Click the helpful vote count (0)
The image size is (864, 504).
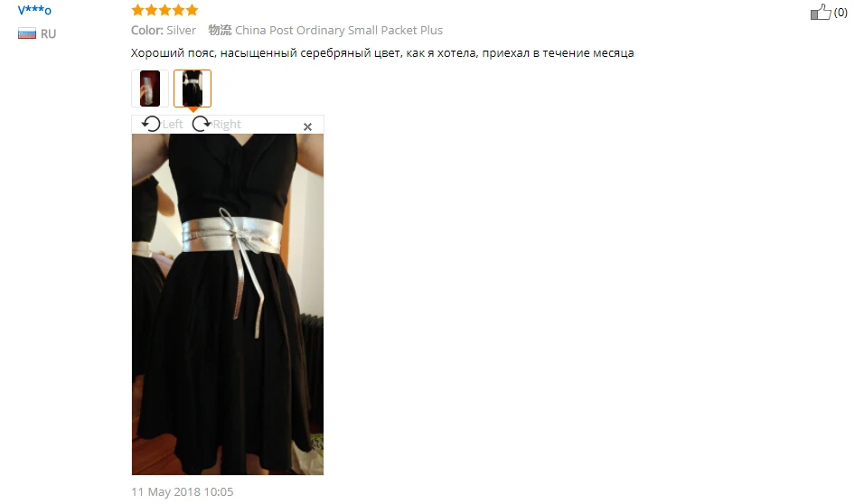[x=841, y=12]
